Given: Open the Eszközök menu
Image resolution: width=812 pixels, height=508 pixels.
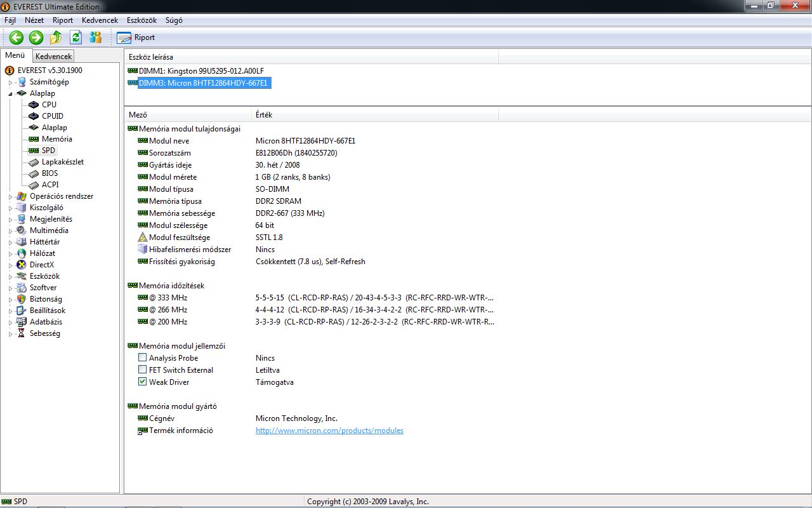Looking at the screenshot, I should (141, 20).
